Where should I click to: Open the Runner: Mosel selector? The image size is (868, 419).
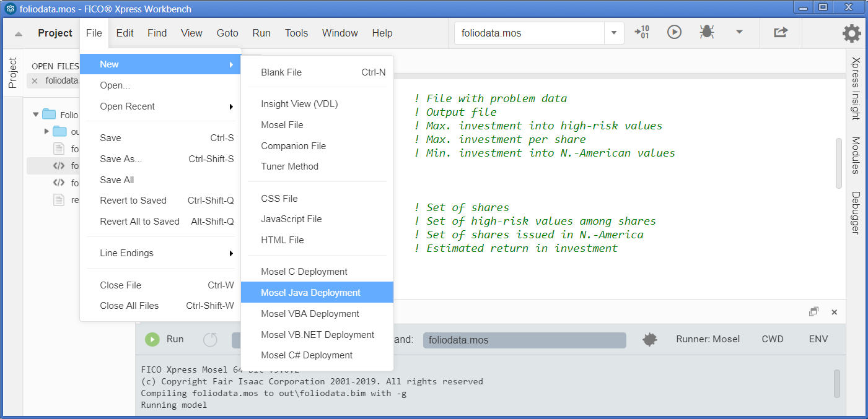coord(708,339)
